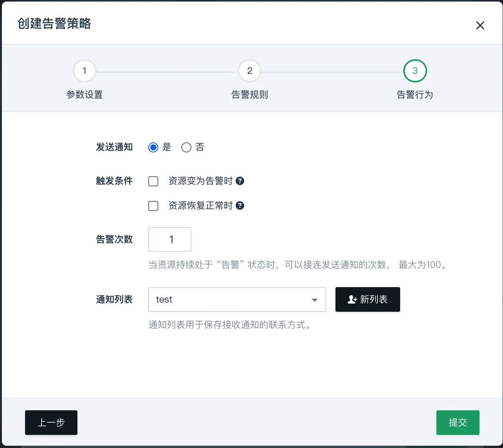Open help icon next to 资源恢复正常时
The width and height of the screenshot is (503, 448).
(x=240, y=206)
